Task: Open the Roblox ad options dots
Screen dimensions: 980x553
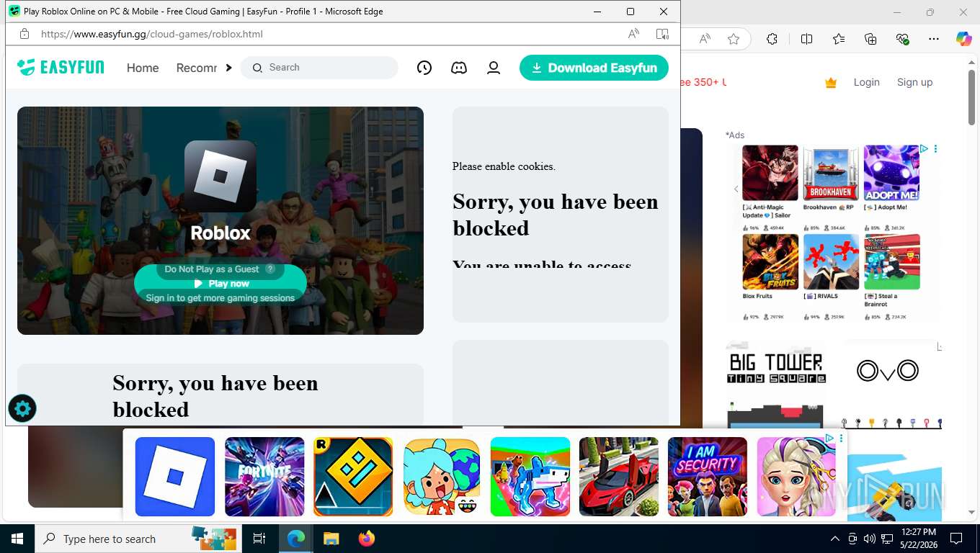Action: tap(935, 149)
